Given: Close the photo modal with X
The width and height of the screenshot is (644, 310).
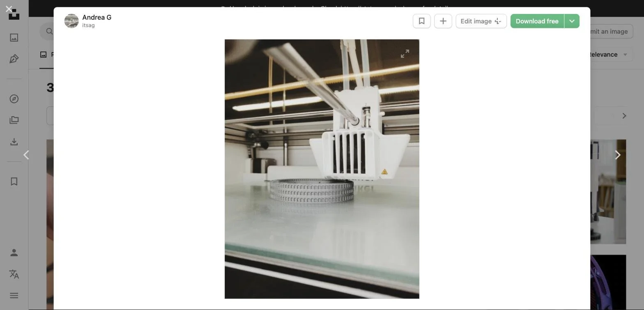Looking at the screenshot, I should click(x=9, y=9).
